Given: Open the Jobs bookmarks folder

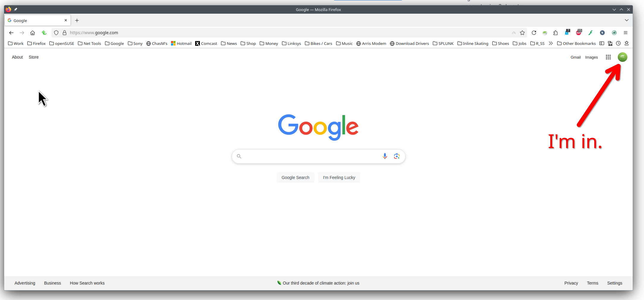Looking at the screenshot, I should [520, 43].
